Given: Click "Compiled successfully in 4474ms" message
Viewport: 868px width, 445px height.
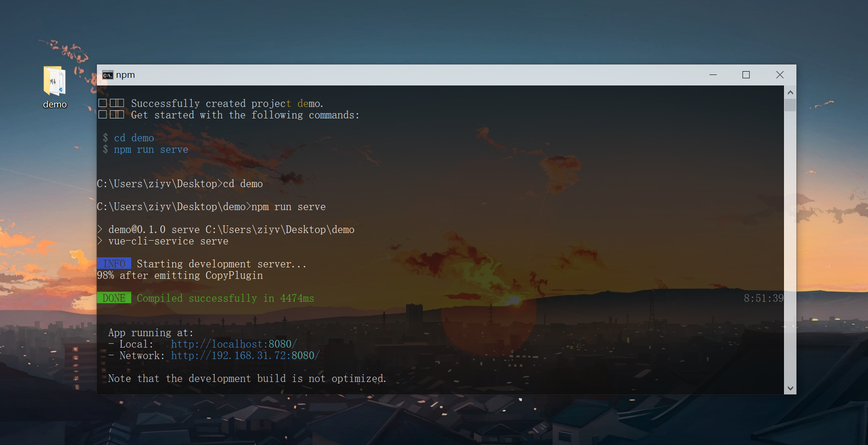Looking at the screenshot, I should [x=225, y=298].
